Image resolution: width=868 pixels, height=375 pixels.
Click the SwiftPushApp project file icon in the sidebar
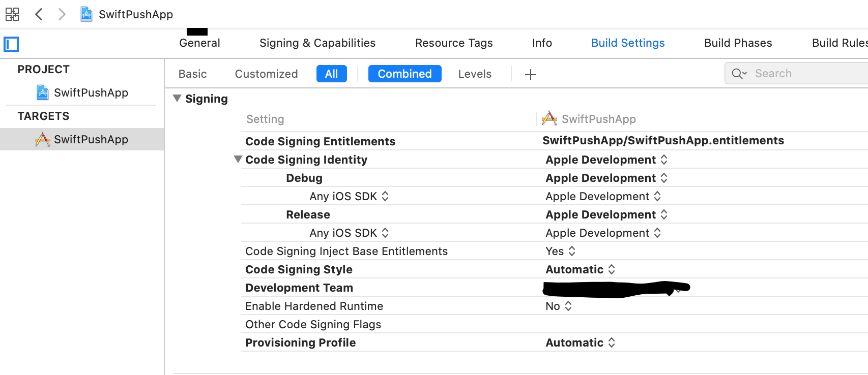pos(43,92)
